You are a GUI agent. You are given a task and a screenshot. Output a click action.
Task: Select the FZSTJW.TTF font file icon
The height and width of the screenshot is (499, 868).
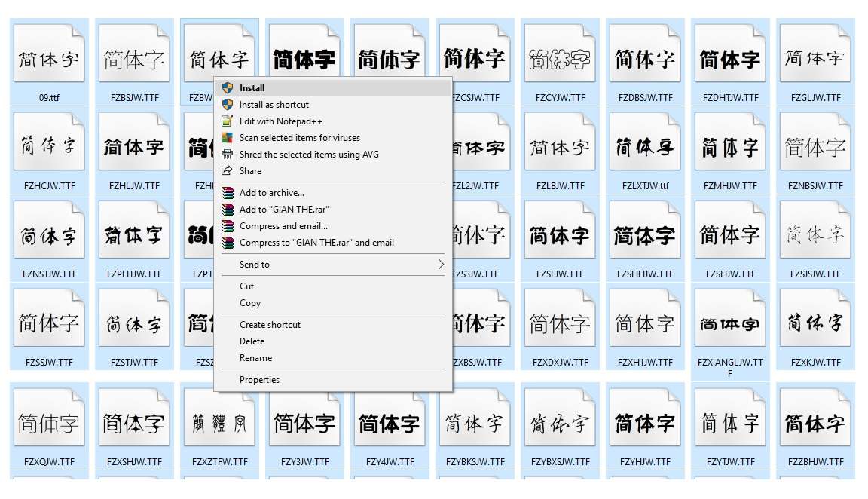[135, 318]
